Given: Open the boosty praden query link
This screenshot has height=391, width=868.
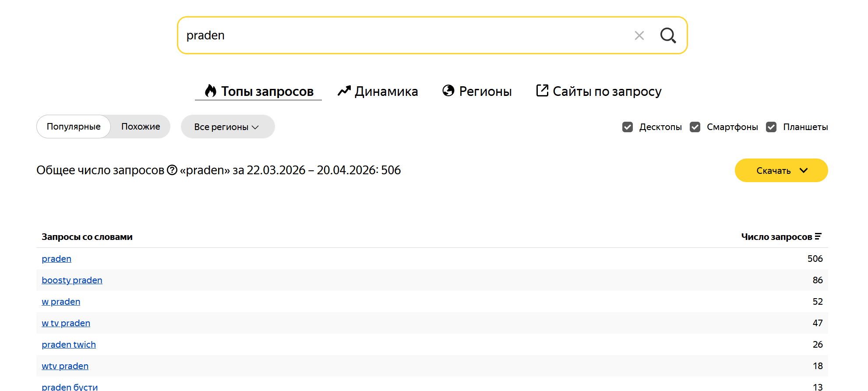Looking at the screenshot, I should (72, 280).
